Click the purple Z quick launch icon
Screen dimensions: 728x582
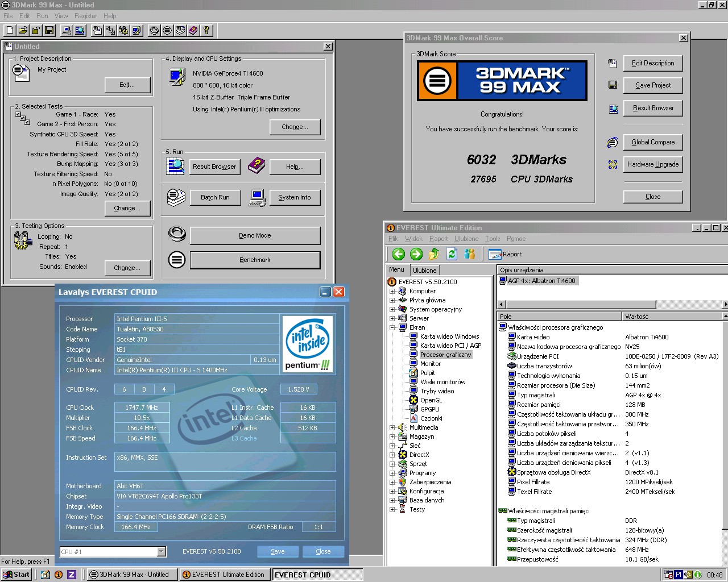click(x=72, y=575)
